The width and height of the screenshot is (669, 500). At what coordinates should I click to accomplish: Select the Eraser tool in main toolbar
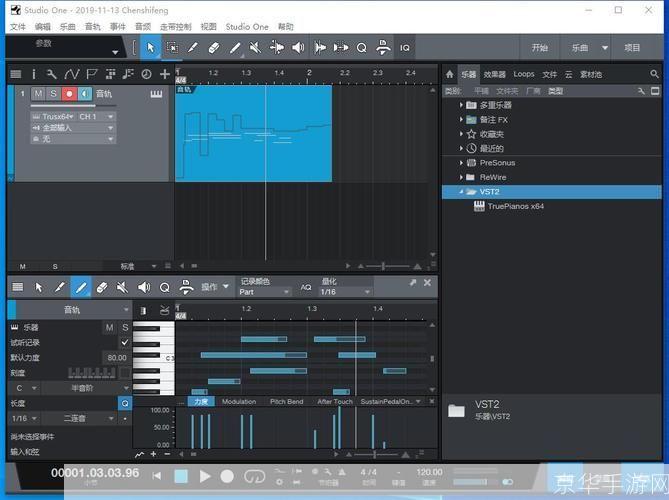214,47
